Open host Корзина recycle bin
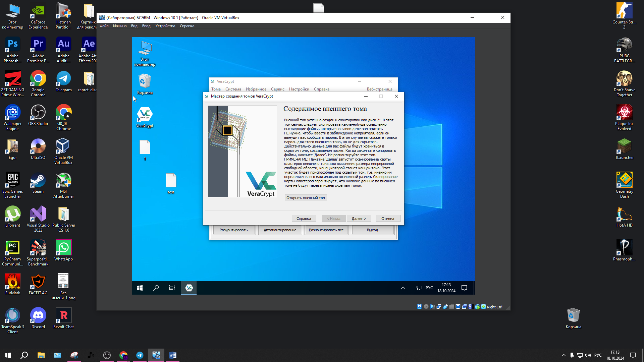 [574, 318]
